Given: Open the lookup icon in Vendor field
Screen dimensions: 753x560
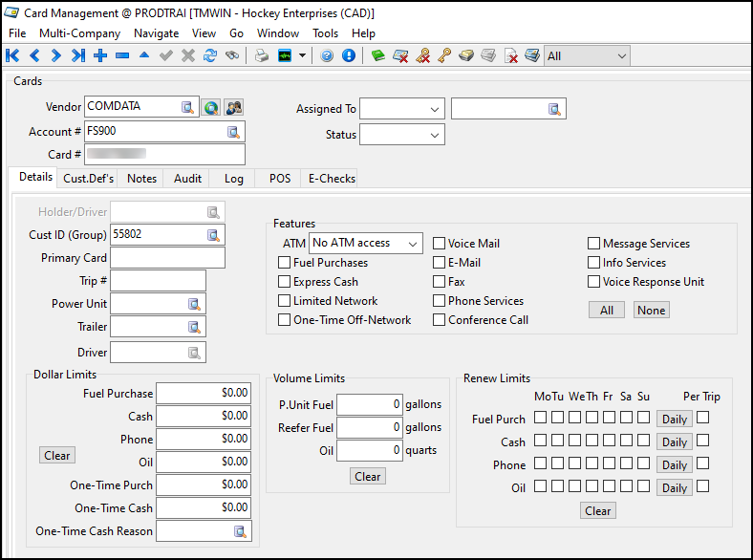Looking at the screenshot, I should [x=187, y=107].
